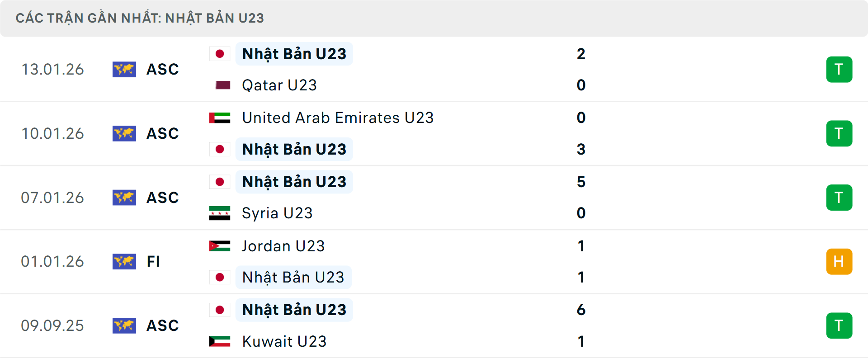Click the competition icon for the 09.09.25 match

(124, 325)
